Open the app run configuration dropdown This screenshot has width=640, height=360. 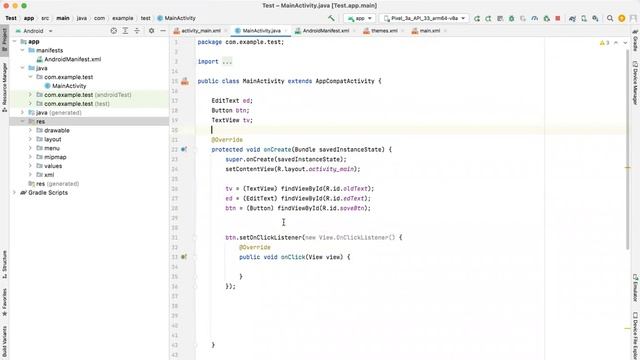[360, 18]
